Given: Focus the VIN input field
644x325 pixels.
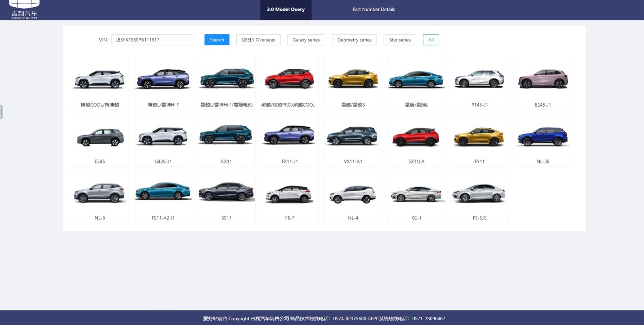Looking at the screenshot, I should pyautogui.click(x=152, y=40).
